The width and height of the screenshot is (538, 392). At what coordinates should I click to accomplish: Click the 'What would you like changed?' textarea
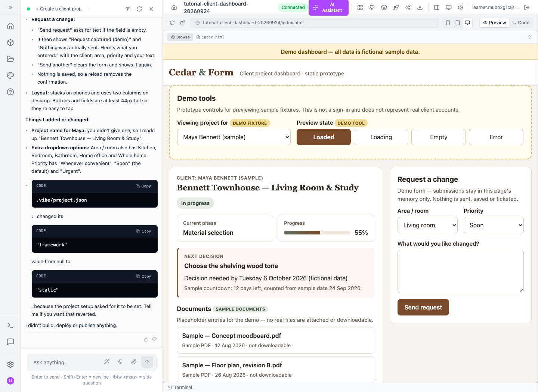pyautogui.click(x=461, y=271)
